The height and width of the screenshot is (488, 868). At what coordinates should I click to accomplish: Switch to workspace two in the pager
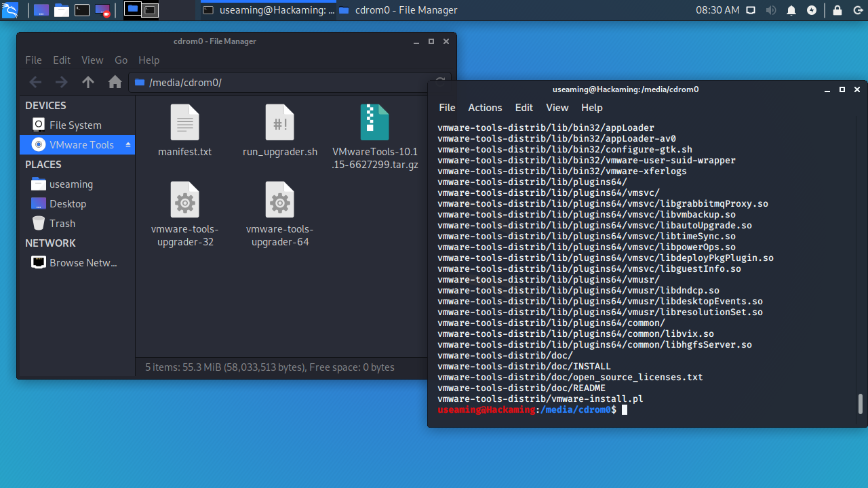(x=151, y=9)
